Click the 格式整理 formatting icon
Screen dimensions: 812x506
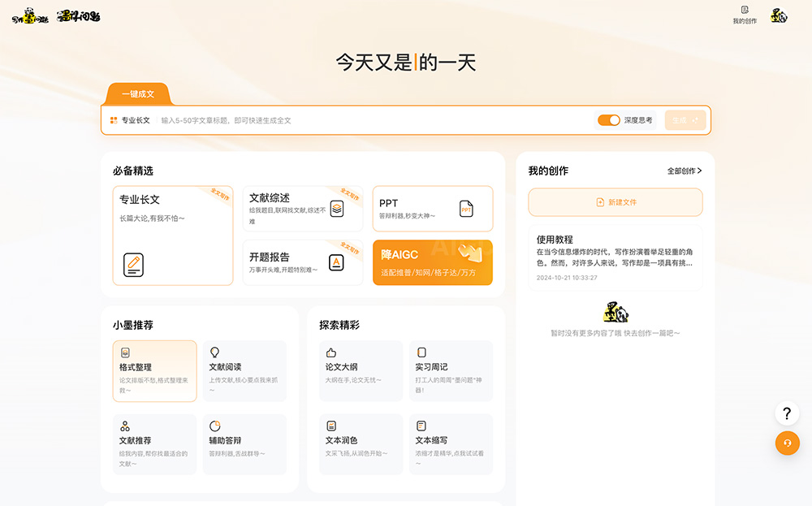(x=123, y=352)
